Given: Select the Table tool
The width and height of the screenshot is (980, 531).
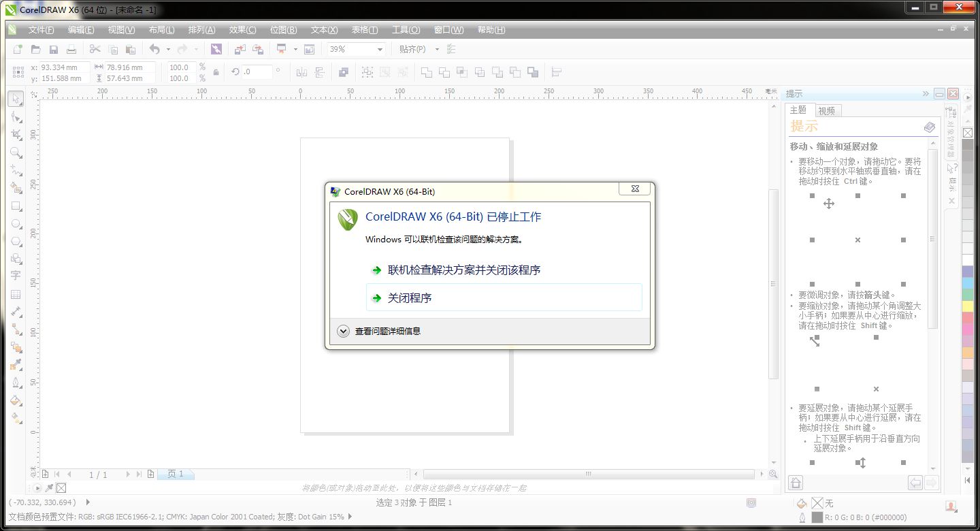Looking at the screenshot, I should pos(16,294).
